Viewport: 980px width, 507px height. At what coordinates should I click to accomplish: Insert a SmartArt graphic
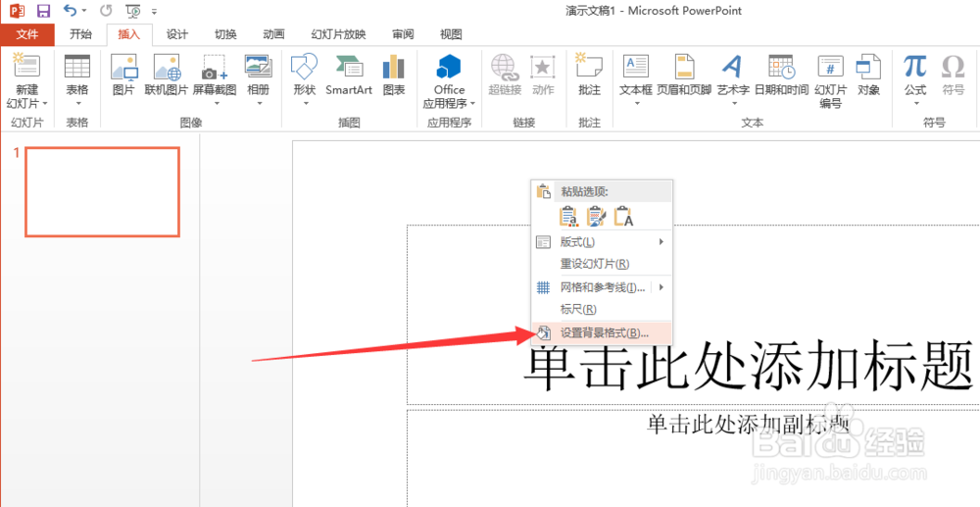(349, 74)
